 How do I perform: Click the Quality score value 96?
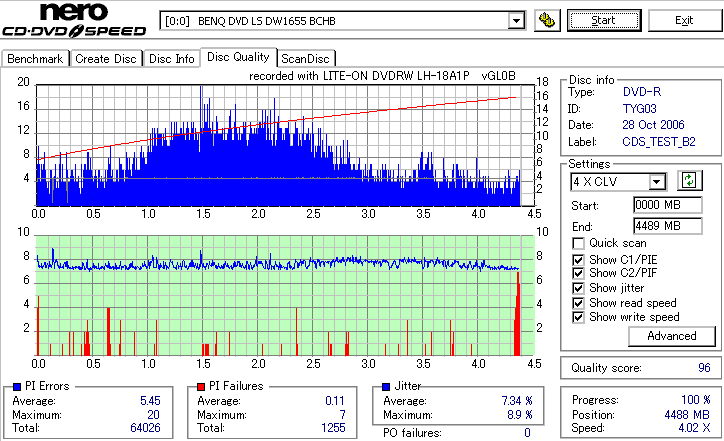point(704,368)
